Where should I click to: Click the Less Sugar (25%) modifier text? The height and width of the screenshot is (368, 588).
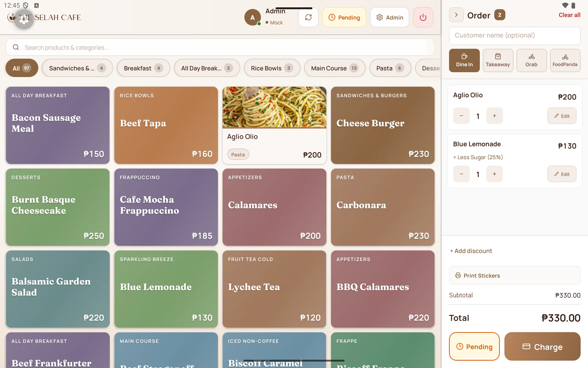tap(478, 157)
